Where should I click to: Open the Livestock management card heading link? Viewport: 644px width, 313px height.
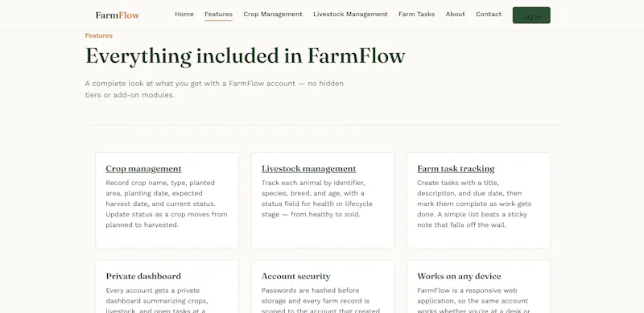[308, 168]
